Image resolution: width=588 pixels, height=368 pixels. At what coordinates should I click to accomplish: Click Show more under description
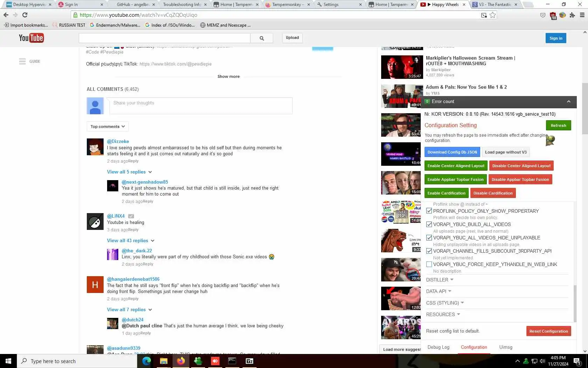pos(229,76)
